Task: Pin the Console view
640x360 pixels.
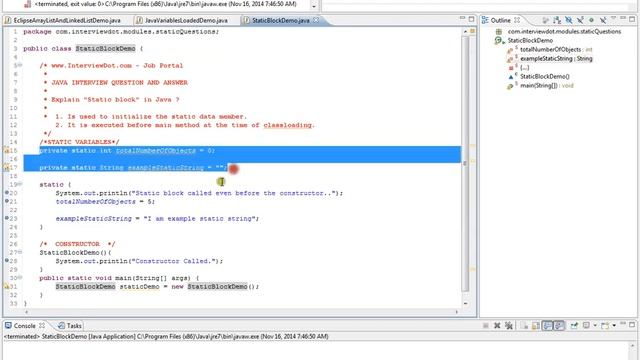Action: [x=574, y=325]
